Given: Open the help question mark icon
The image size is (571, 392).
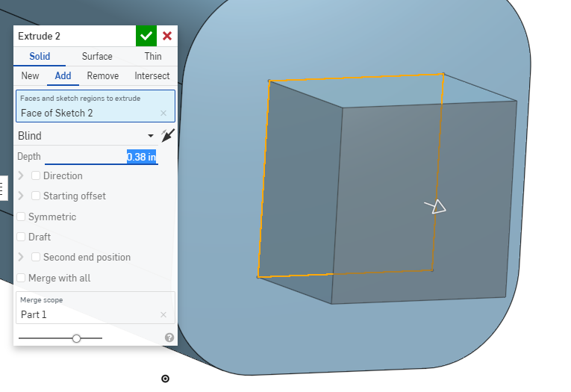Looking at the screenshot, I should (x=169, y=337).
